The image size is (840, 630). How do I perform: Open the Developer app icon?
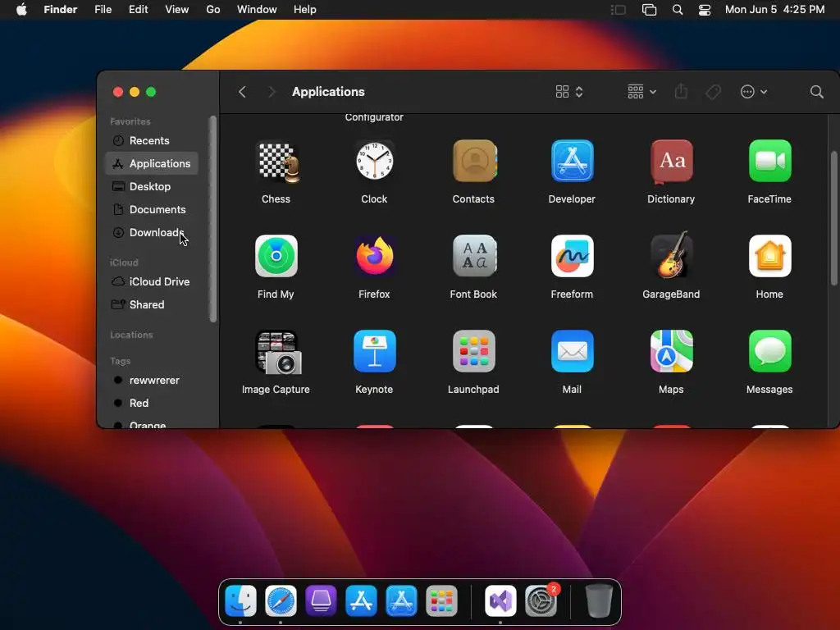[x=572, y=162]
